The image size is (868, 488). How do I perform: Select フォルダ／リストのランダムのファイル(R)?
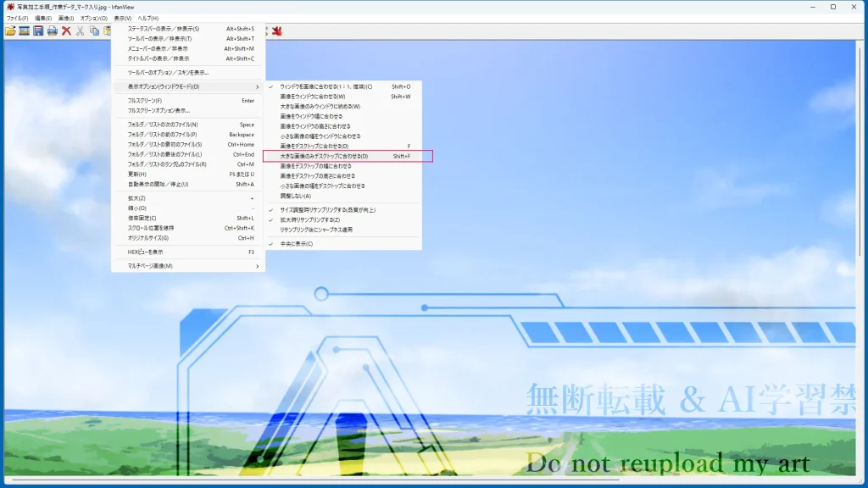188,164
